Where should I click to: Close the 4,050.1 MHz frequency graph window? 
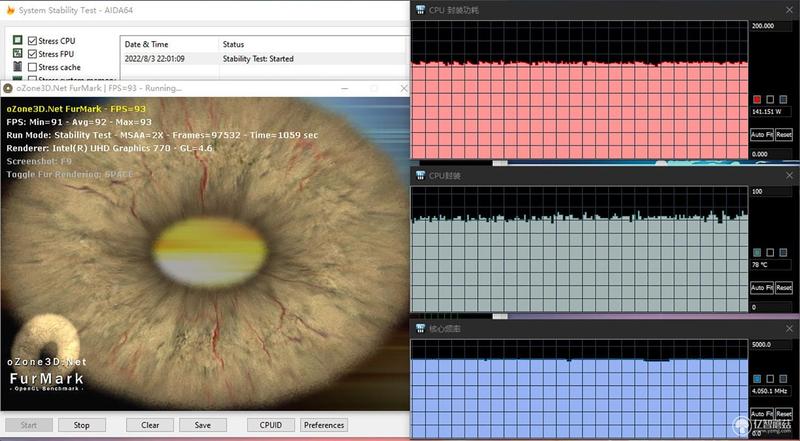tap(789, 329)
